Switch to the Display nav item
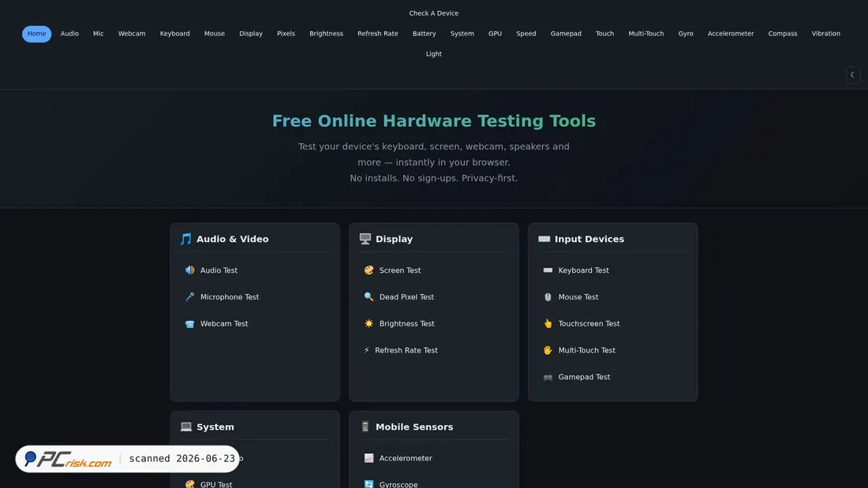Screen dimensions: 868x488 (x=251, y=34)
